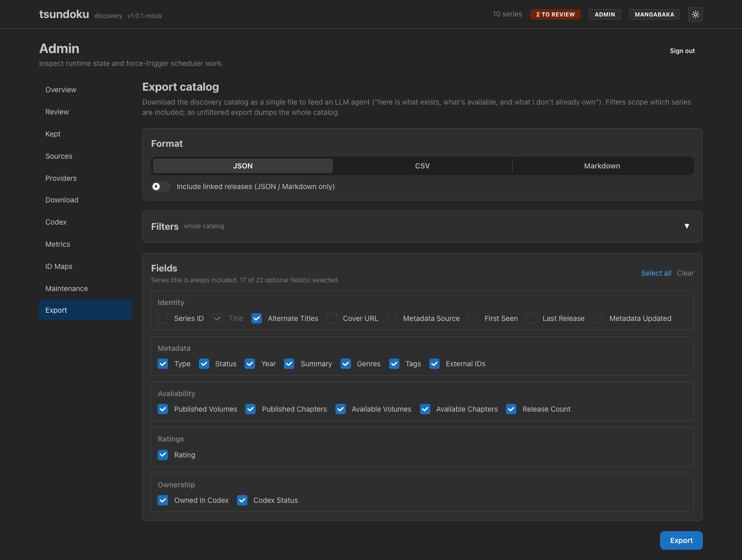Viewport: 742px width, 560px height.
Task: Check the Series ID checkbox
Action: pyautogui.click(x=163, y=318)
